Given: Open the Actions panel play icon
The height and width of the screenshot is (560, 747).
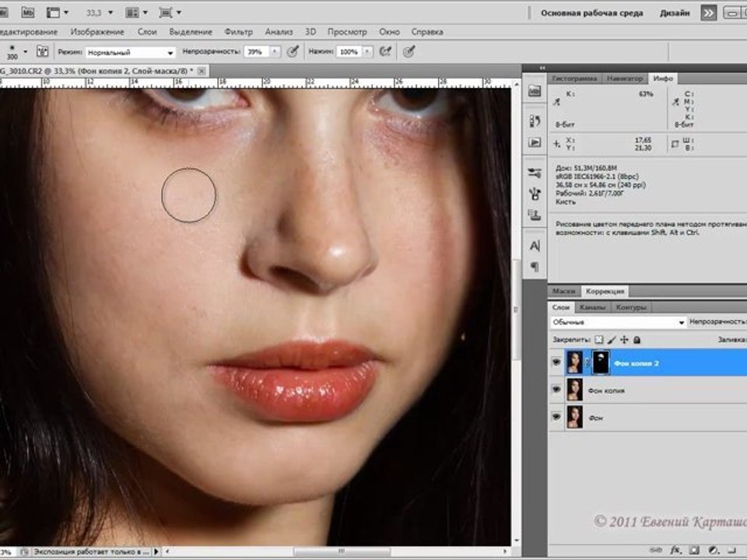Looking at the screenshot, I should pyautogui.click(x=535, y=142).
